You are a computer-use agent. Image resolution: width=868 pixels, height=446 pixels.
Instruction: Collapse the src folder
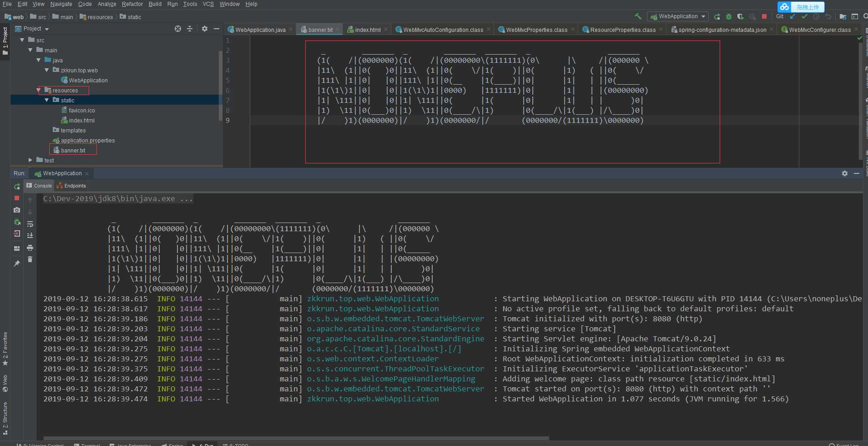[22, 40]
